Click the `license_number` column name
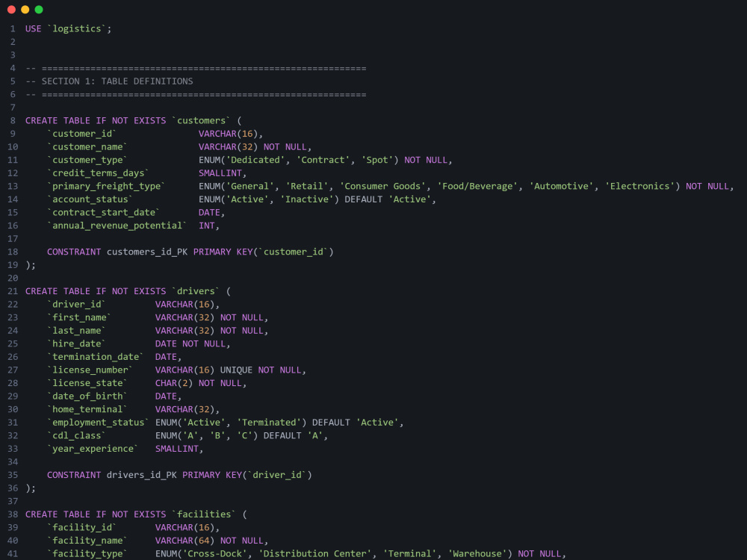Image resolution: width=747 pixels, height=560 pixels. (90, 370)
